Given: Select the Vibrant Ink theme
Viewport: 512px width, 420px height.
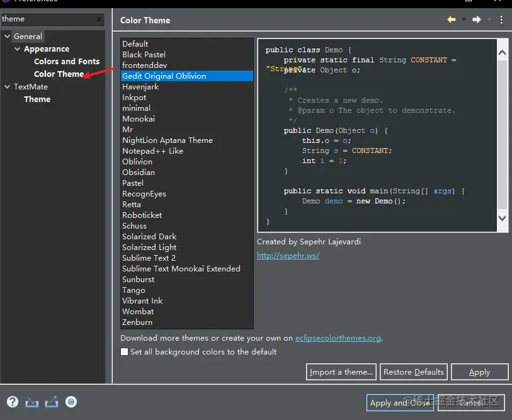Looking at the screenshot, I should [x=187, y=301].
